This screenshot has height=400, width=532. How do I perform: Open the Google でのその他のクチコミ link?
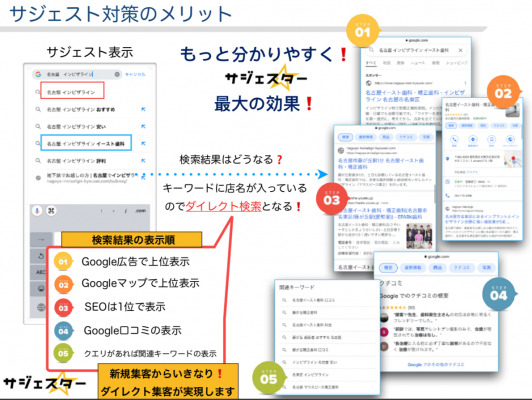(436, 364)
